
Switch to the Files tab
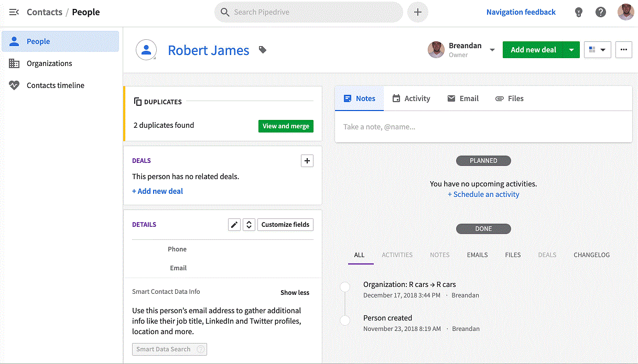click(x=509, y=98)
